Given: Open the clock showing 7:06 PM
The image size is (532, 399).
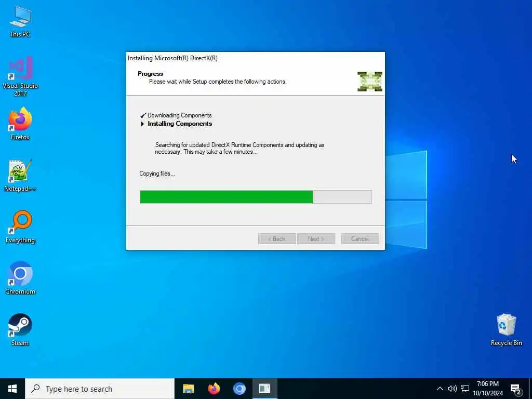Looking at the screenshot, I should (488, 389).
